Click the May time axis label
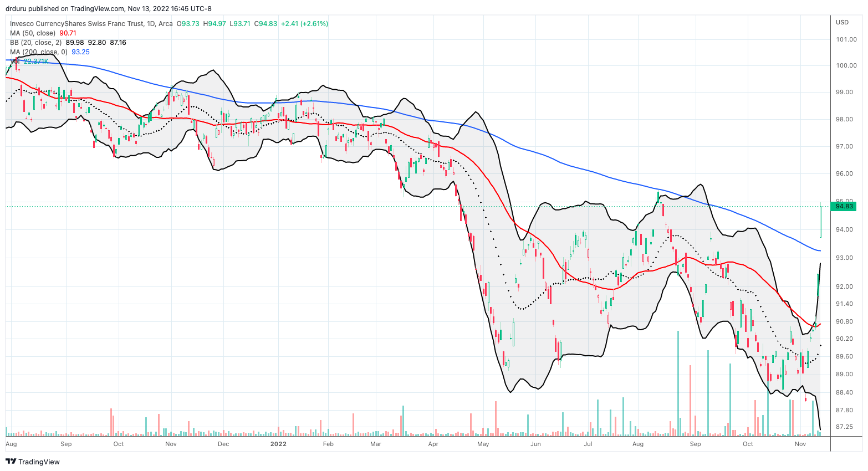868x471 pixels. point(483,444)
